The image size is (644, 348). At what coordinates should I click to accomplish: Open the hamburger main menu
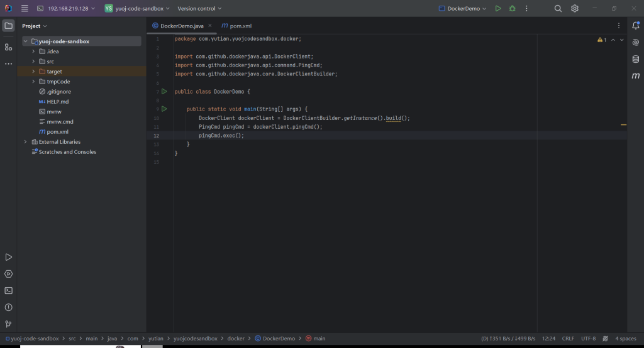click(x=25, y=9)
